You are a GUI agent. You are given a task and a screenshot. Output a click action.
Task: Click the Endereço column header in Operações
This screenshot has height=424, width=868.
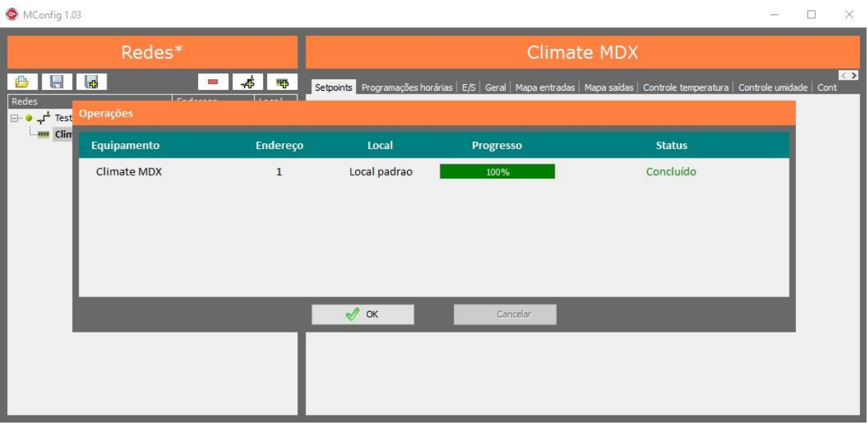coord(279,145)
